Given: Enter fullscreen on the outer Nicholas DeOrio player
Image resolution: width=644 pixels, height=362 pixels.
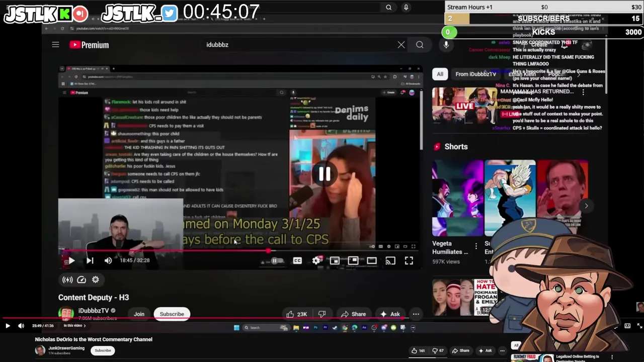Looking at the screenshot, I should pos(639,326).
